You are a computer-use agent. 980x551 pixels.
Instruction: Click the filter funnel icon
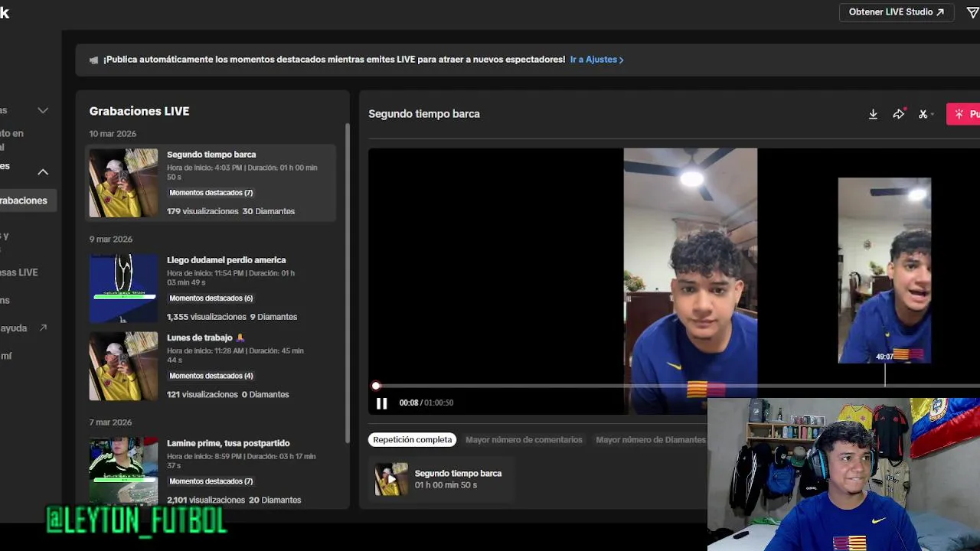click(972, 12)
